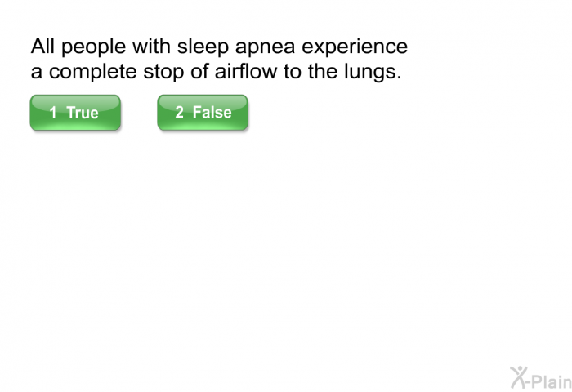Click the green True answer button

pos(75,113)
